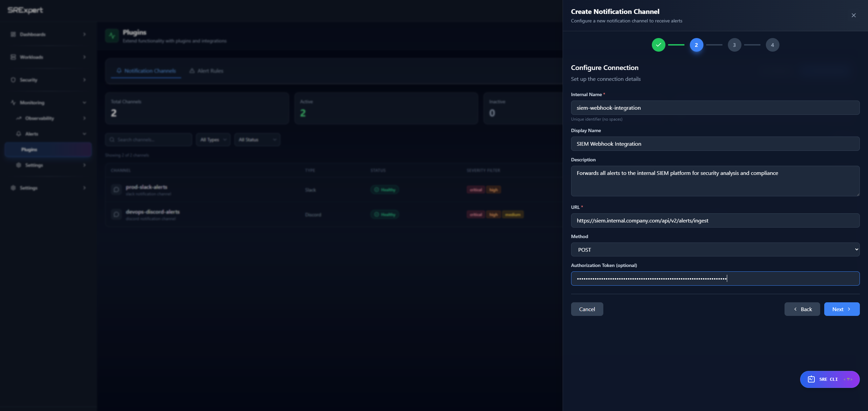This screenshot has height=411, width=868.
Task: Click the Monitoring waveform icon
Action: (x=13, y=102)
